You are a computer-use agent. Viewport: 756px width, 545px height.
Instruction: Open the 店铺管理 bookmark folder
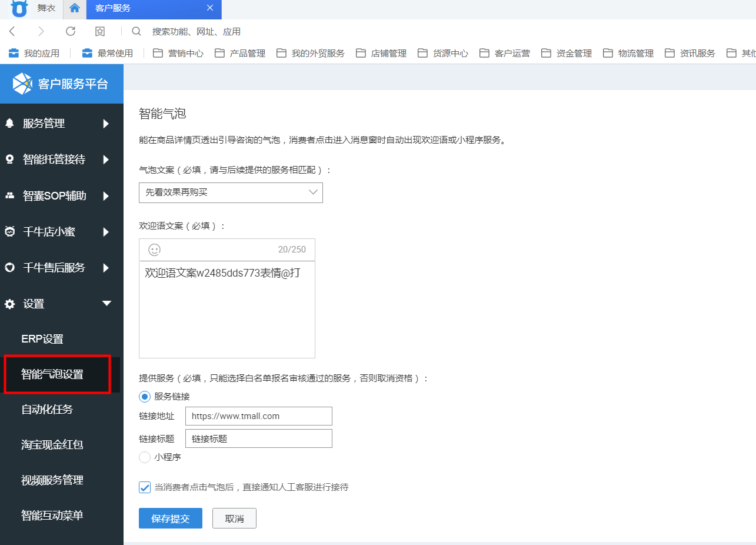[381, 53]
